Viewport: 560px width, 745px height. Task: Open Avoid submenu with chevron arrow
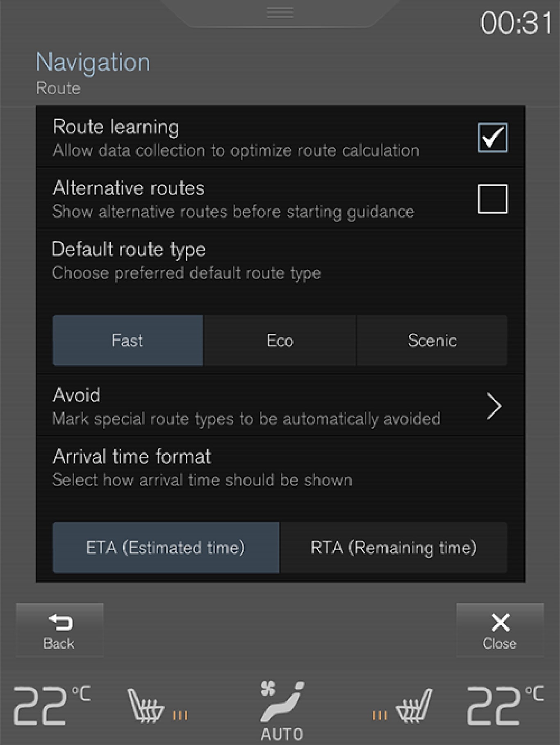(x=494, y=406)
